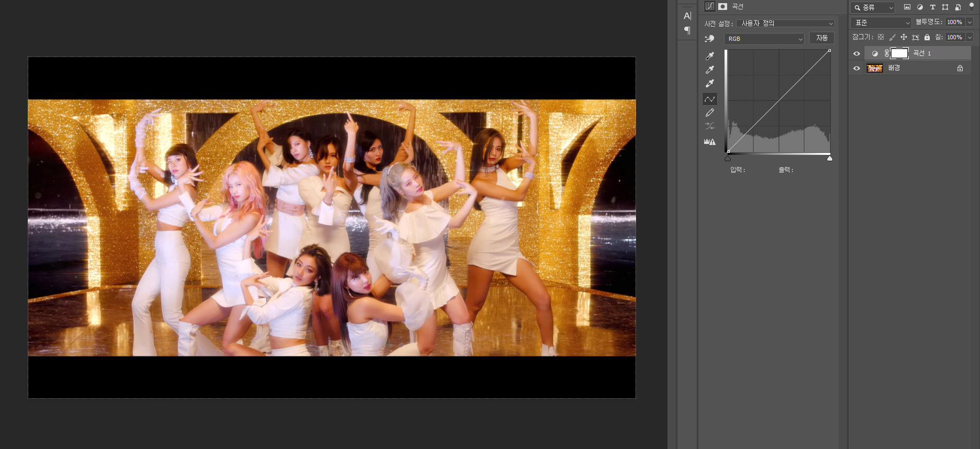Select the 곡선 1 layer name

coord(921,53)
